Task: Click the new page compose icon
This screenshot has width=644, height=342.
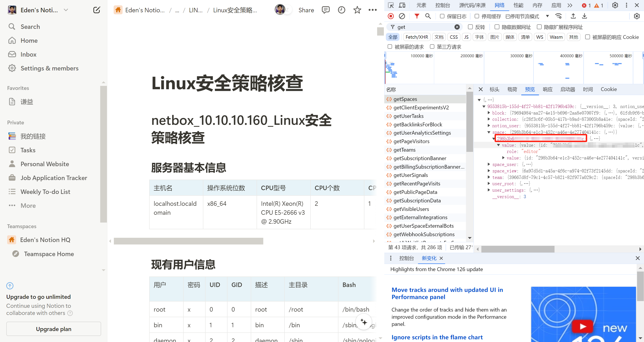Action: pos(96,10)
